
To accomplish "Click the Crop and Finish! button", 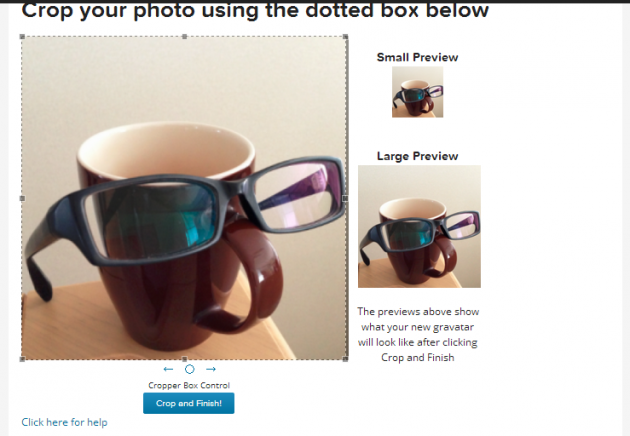I will coord(189,403).
